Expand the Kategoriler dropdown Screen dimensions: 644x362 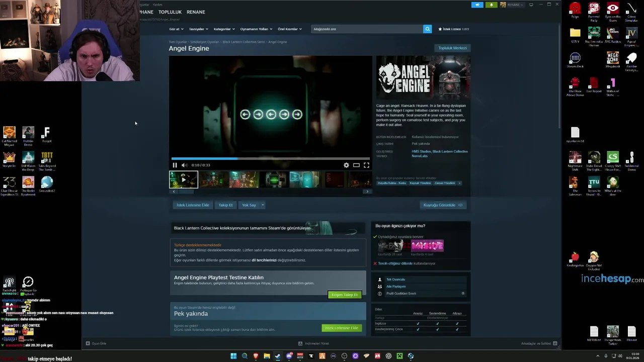click(x=224, y=29)
